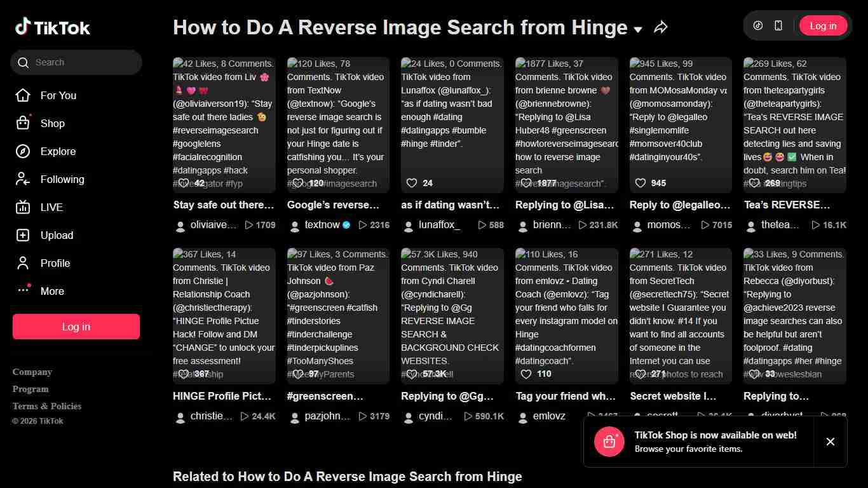Open emlovz's profile link
The width and height of the screenshot is (868, 488).
548,416
